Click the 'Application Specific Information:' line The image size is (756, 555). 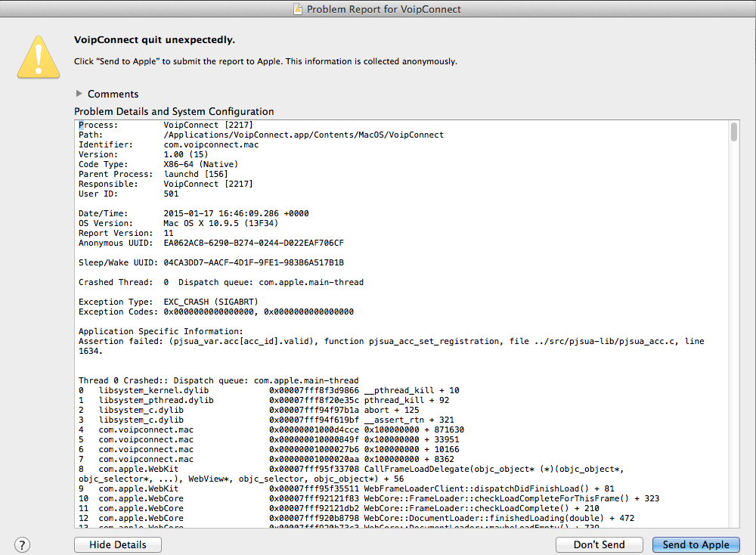(x=160, y=331)
